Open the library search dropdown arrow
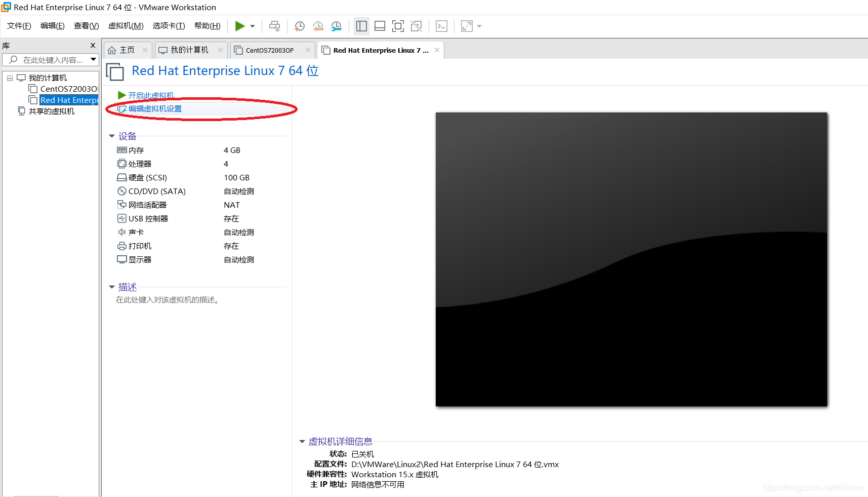 click(93, 60)
